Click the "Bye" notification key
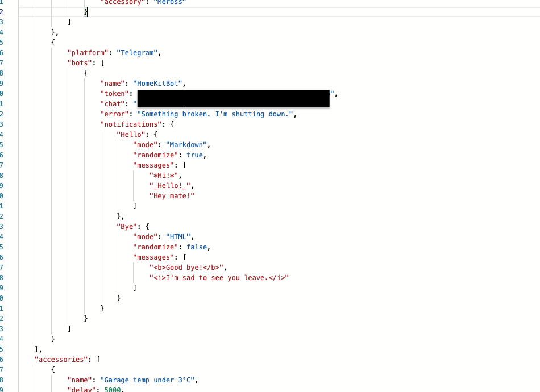 126,227
